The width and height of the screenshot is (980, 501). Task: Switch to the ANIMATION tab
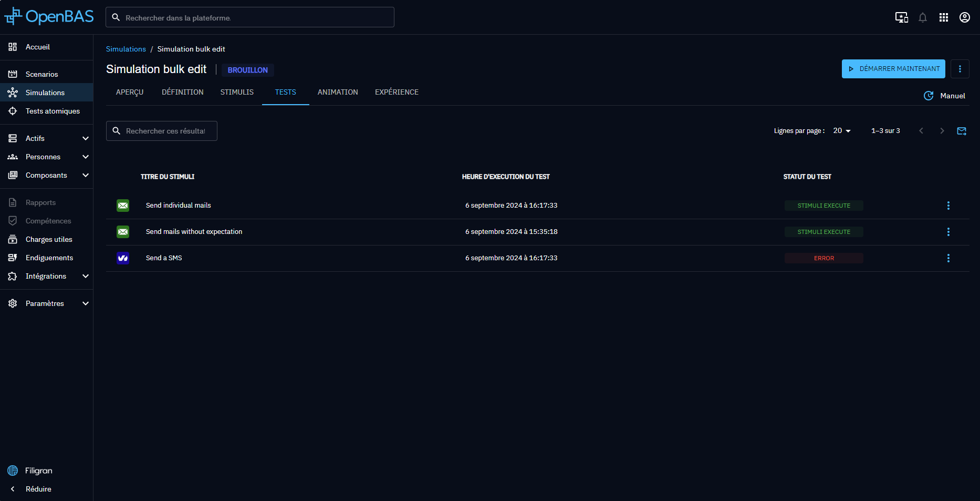(337, 92)
